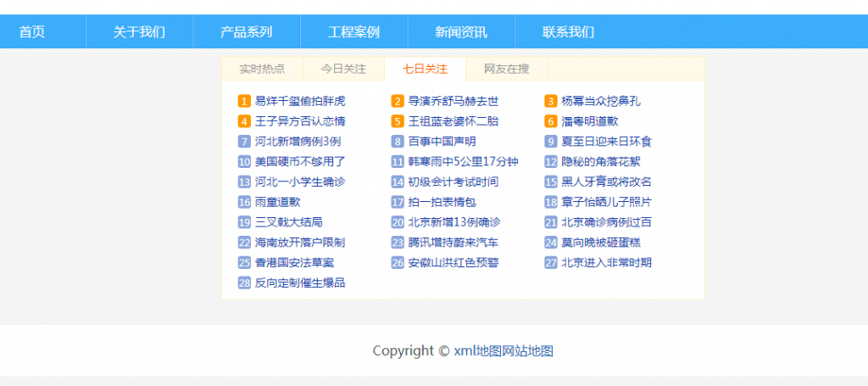Click blue rank badge number 10
Viewport: 868px width, 386px height.
coord(245,162)
